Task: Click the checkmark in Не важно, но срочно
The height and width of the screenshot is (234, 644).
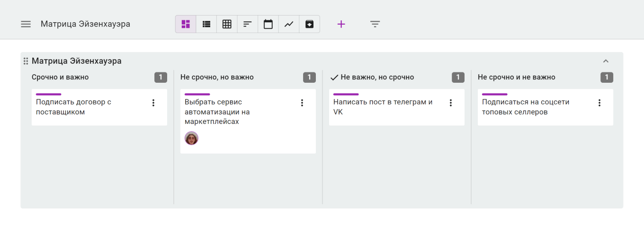Action: point(334,77)
